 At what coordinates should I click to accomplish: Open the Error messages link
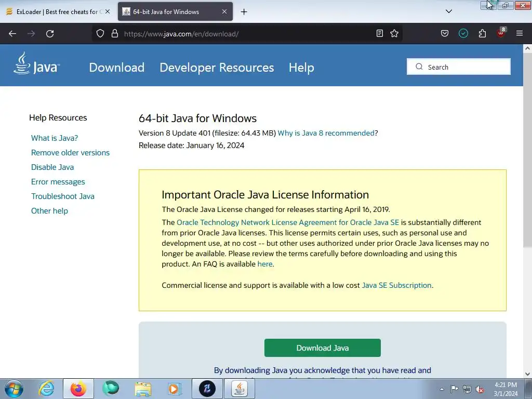[58, 182]
